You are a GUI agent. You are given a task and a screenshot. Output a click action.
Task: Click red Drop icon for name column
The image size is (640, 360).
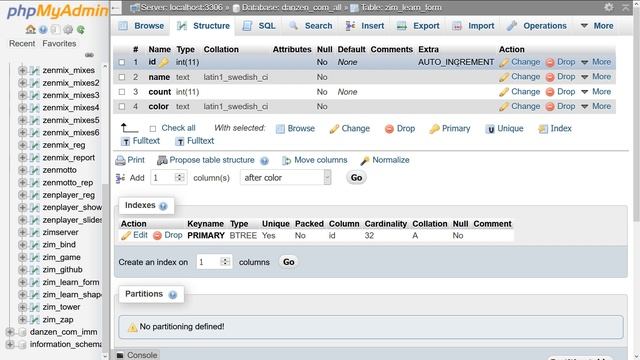(550, 77)
